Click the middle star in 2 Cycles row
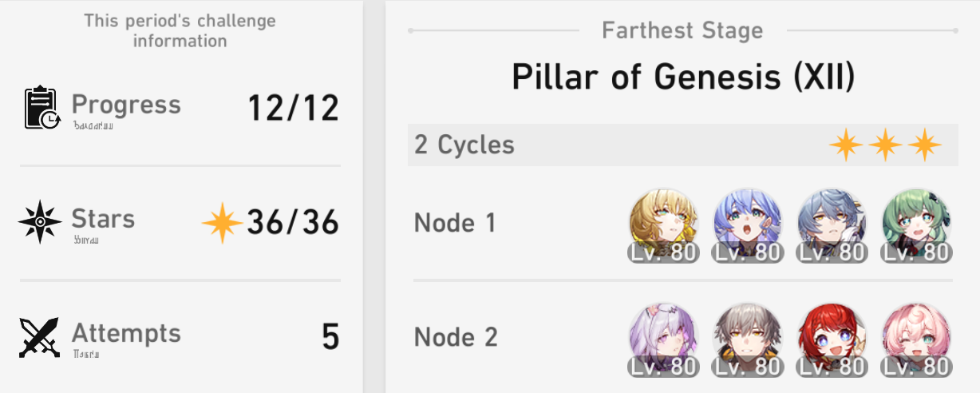Screen dimensions: 980x393 coord(885,145)
